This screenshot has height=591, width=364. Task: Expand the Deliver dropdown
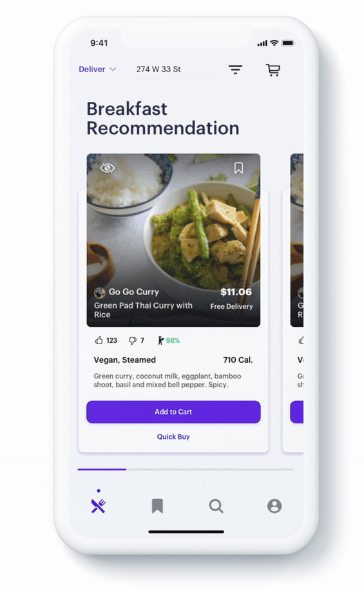97,70
